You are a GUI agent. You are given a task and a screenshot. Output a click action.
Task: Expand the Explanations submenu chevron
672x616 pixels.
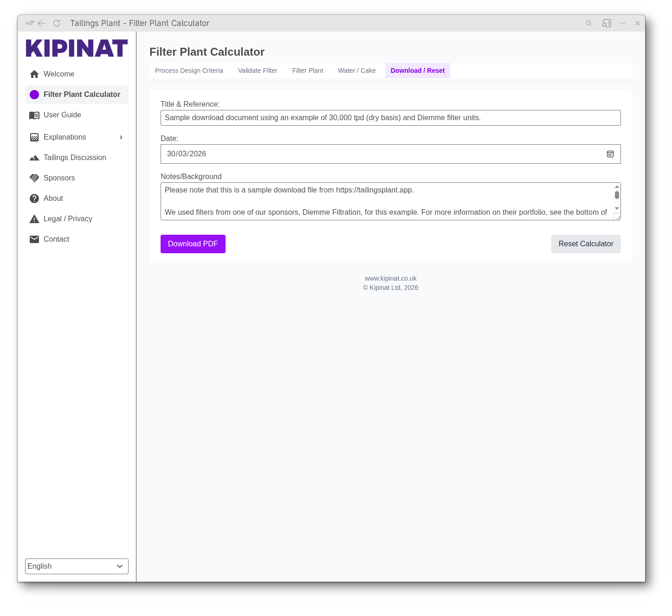click(x=121, y=137)
